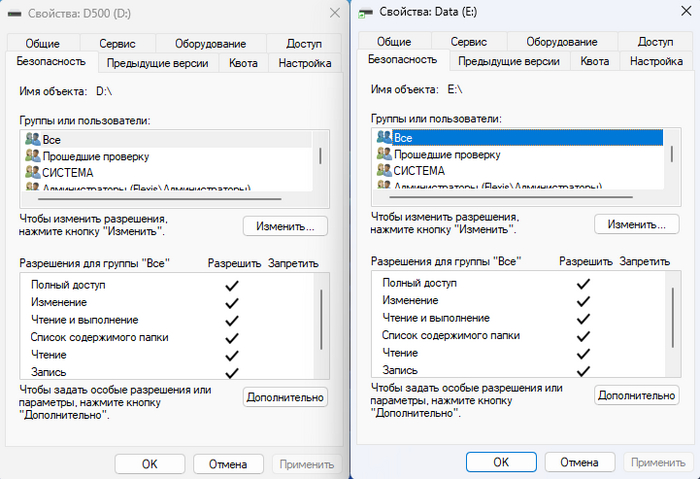The image size is (700, 479).
Task: Open the Оборудование tab in the D: properties window
Action: (x=210, y=43)
